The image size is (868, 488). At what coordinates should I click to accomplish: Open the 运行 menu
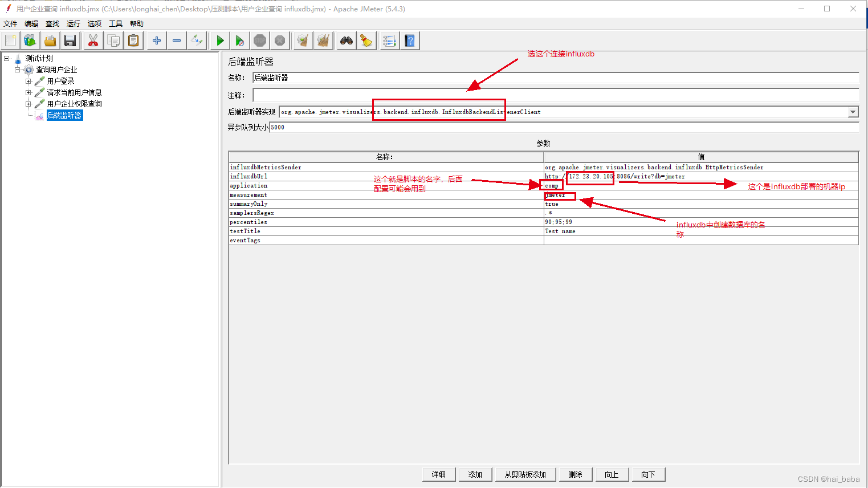pos(74,24)
